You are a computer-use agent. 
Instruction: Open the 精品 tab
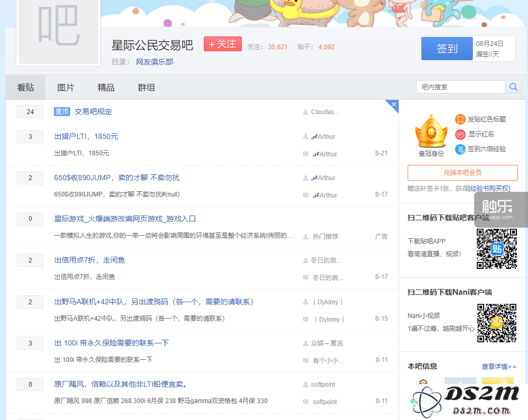[x=106, y=88]
